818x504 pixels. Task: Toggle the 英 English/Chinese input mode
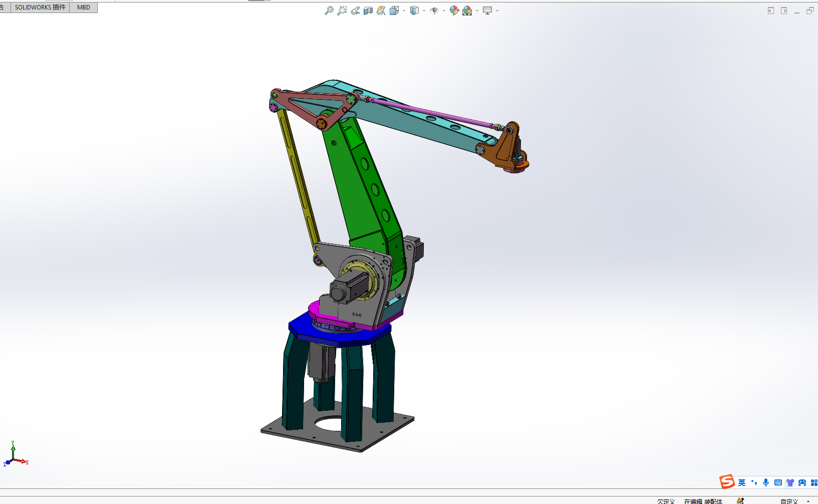(742, 482)
